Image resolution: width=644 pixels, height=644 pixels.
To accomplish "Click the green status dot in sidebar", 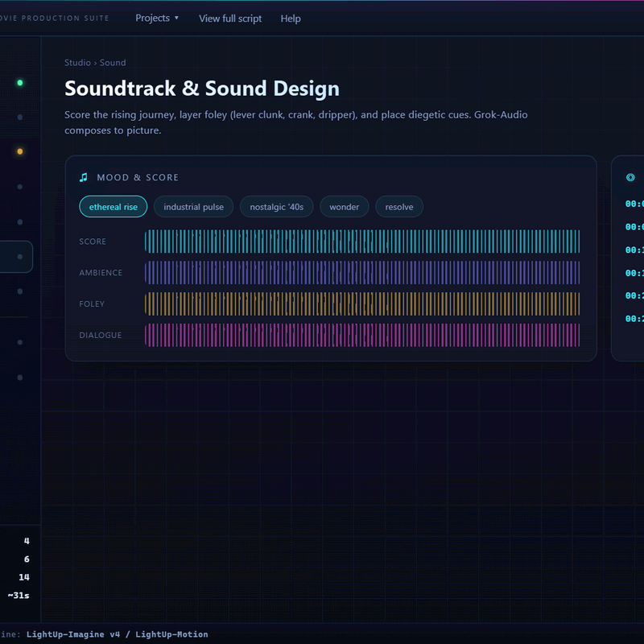I will click(x=19, y=83).
